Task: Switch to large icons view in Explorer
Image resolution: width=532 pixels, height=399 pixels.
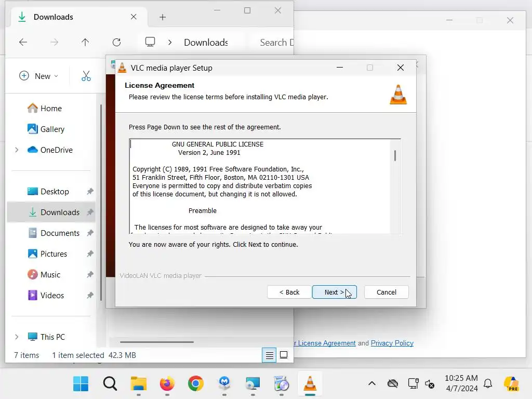Action: point(284,355)
